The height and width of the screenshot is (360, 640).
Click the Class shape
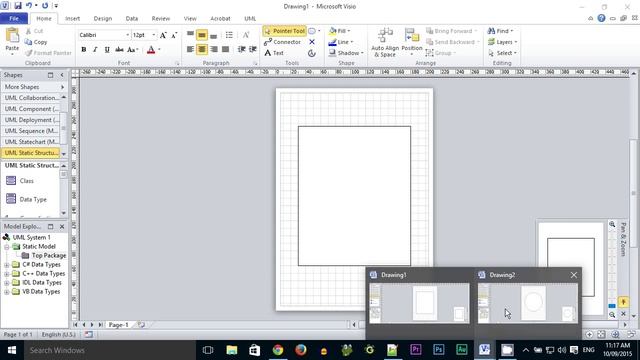(x=20, y=180)
